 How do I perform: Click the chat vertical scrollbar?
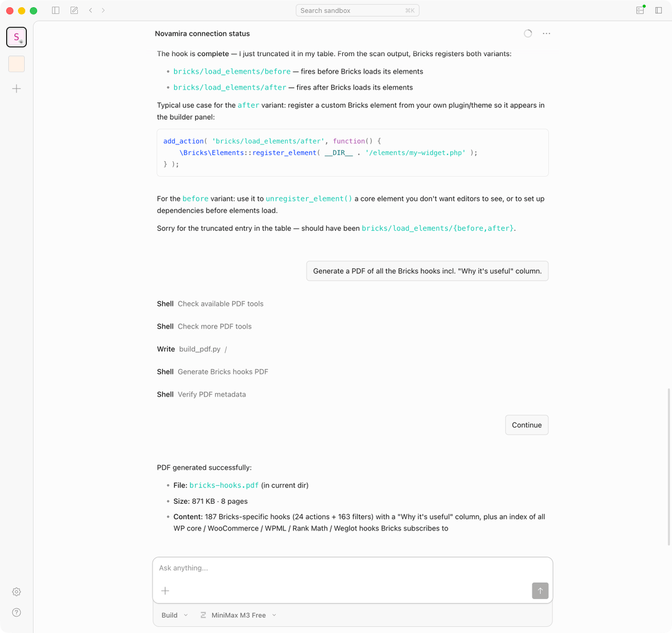[x=669, y=466]
